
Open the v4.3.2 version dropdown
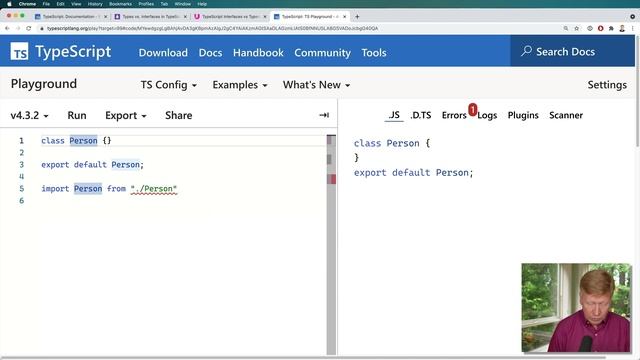(x=29, y=116)
